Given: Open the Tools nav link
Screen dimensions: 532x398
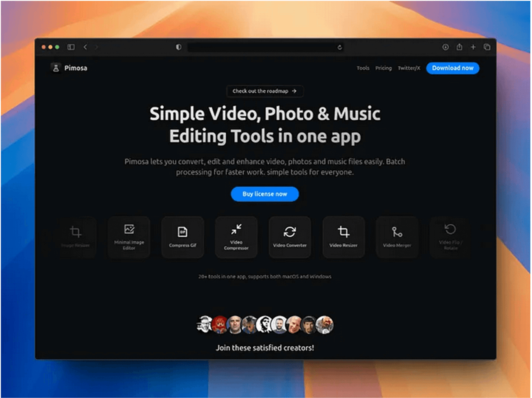Looking at the screenshot, I should click(x=363, y=68).
